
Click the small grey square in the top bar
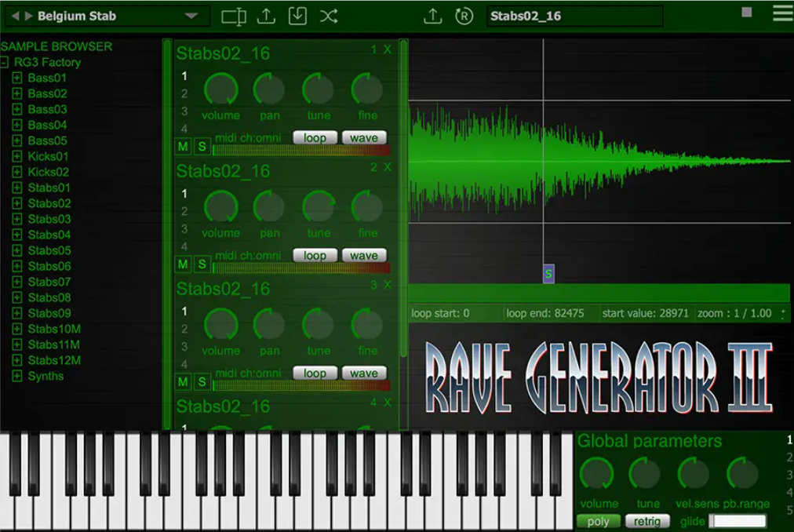click(x=746, y=12)
